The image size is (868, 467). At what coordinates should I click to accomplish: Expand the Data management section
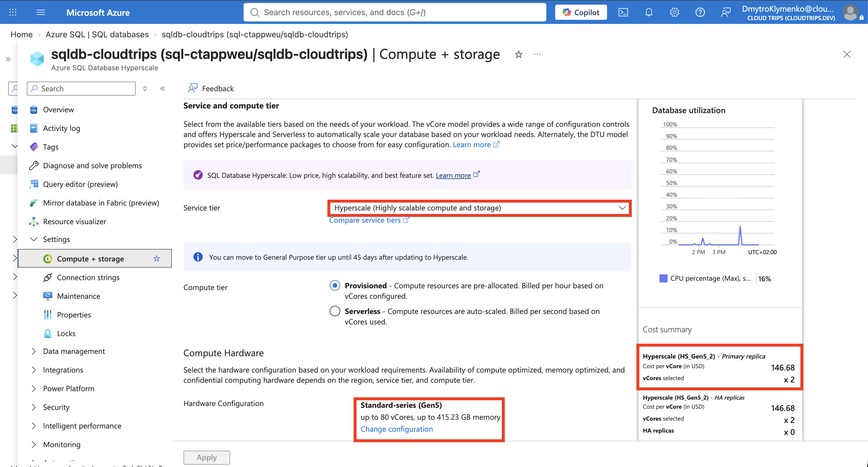34,351
